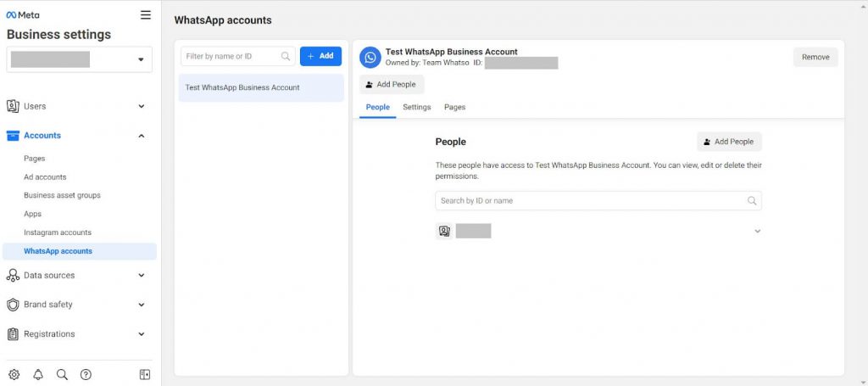Viewport: 868px width, 386px height.
Task: Expand the listed person's permissions chevron
Action: [x=757, y=231]
